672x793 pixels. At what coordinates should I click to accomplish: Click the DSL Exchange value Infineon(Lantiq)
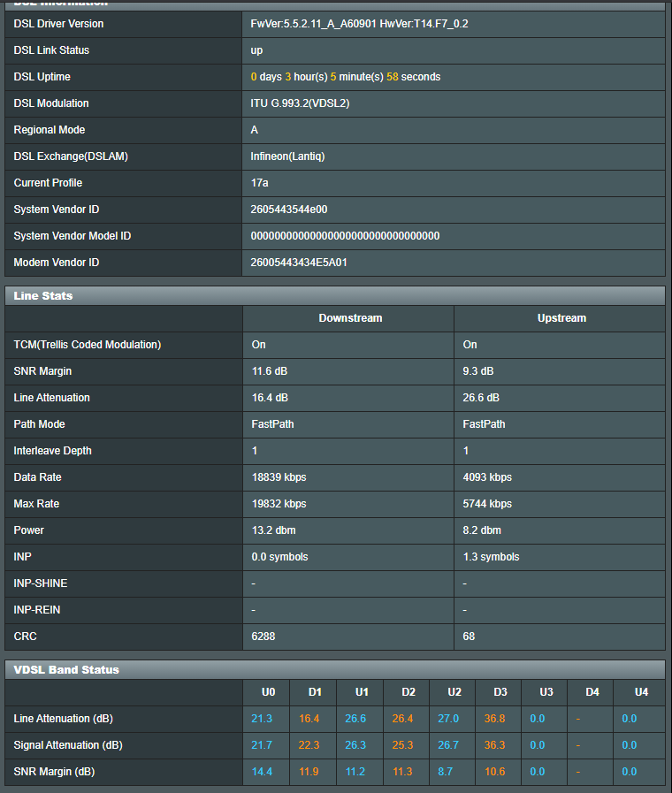(x=287, y=156)
